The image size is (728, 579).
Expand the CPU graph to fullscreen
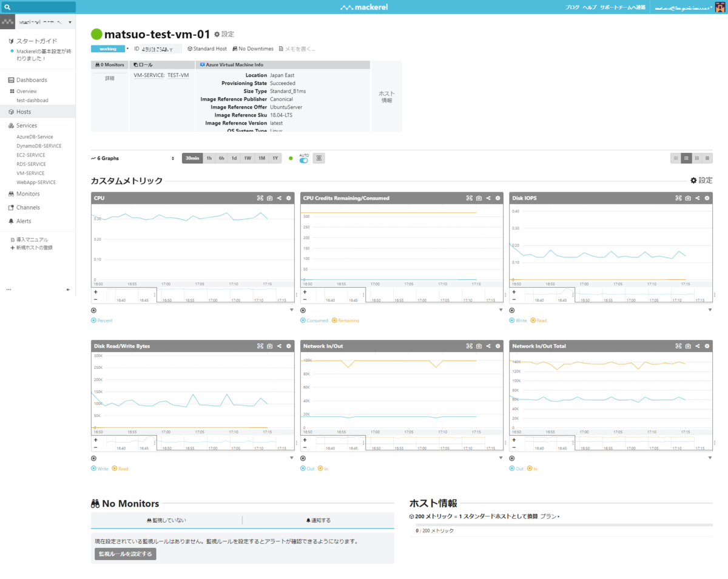point(260,198)
